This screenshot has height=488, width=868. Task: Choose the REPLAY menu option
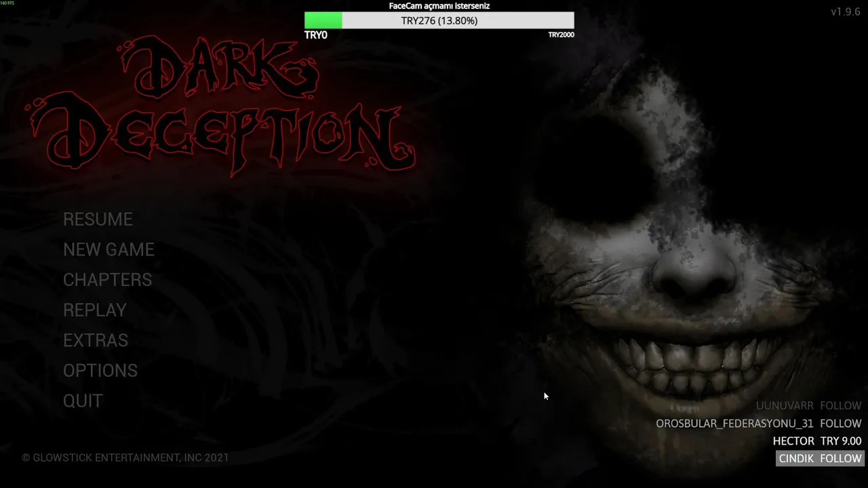pyautogui.click(x=95, y=310)
